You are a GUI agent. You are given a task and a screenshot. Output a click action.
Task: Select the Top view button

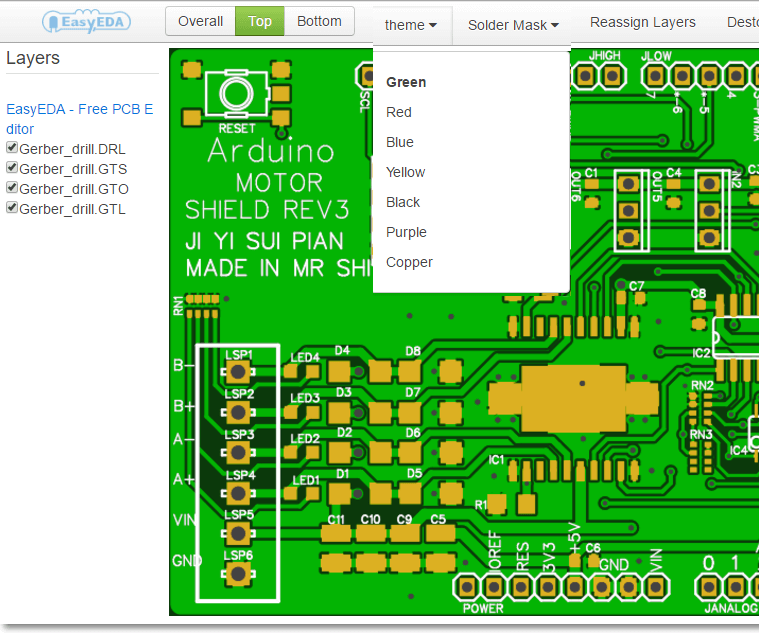260,21
